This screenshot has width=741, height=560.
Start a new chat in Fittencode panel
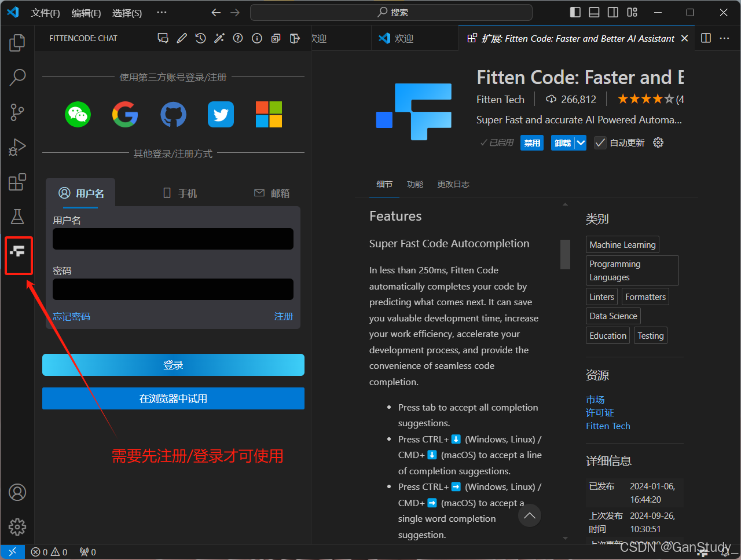point(163,38)
